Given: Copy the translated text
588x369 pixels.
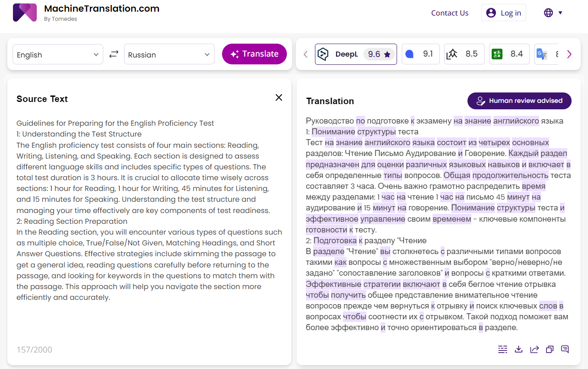Looking at the screenshot, I should [x=550, y=349].
